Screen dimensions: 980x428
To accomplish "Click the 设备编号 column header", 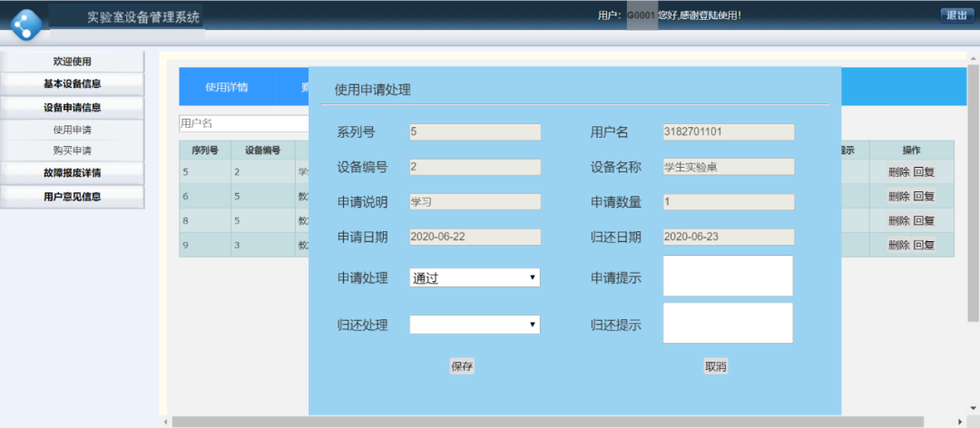I will [262, 150].
